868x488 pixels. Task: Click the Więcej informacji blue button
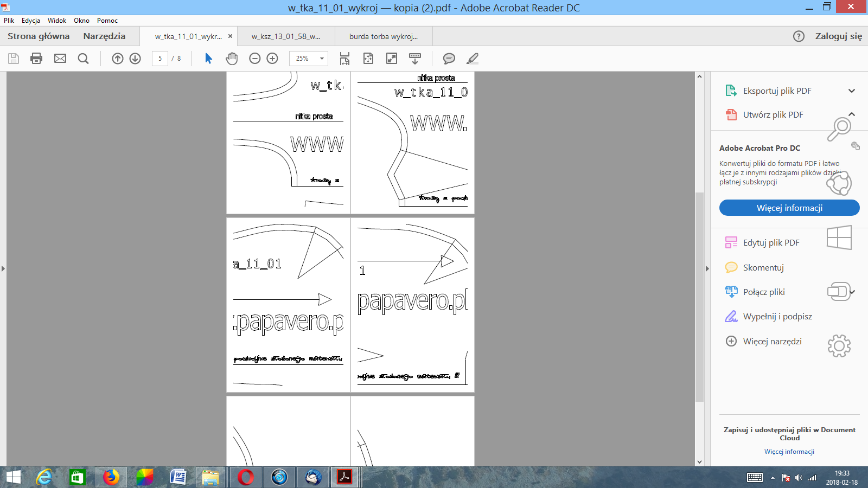coord(789,208)
